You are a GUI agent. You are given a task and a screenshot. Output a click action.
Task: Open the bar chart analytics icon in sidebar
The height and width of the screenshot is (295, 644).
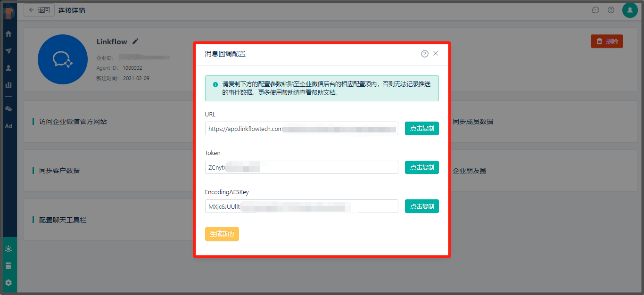(8, 85)
